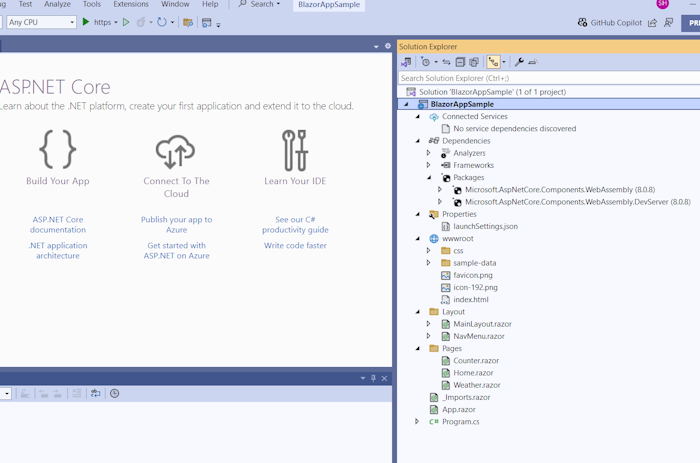Click the timestamp clock icon in Output toolbar
Image resolution: width=700 pixels, height=463 pixels.
(114, 393)
